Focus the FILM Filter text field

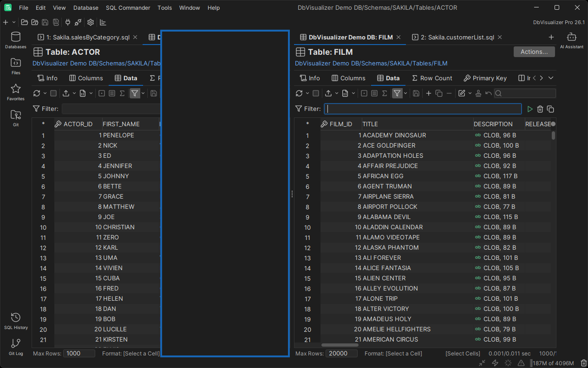pyautogui.click(x=423, y=109)
